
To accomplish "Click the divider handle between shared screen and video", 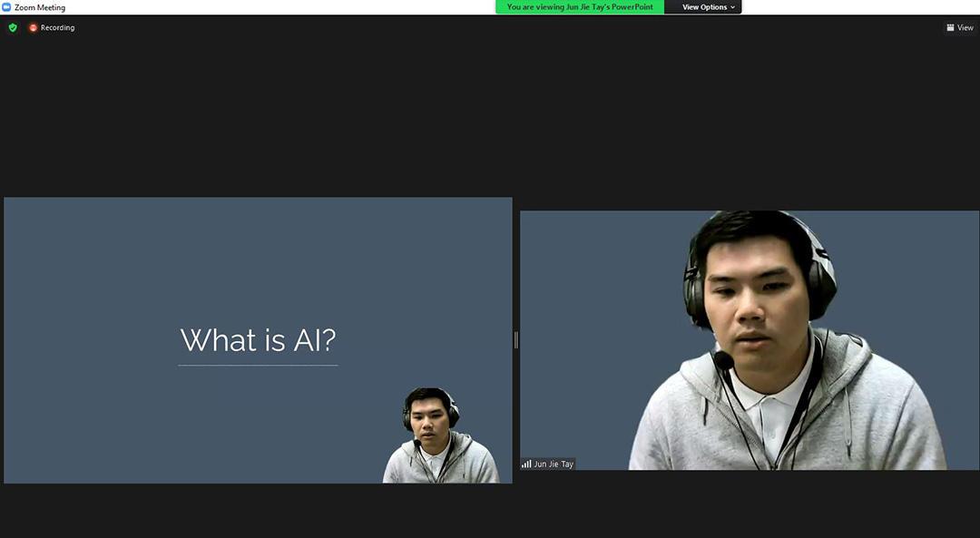I will pyautogui.click(x=515, y=340).
